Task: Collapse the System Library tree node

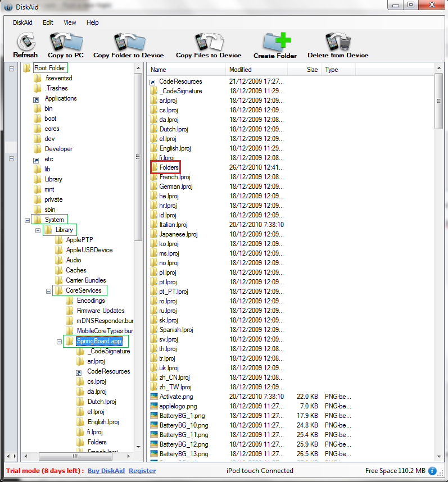Action: coord(38,230)
